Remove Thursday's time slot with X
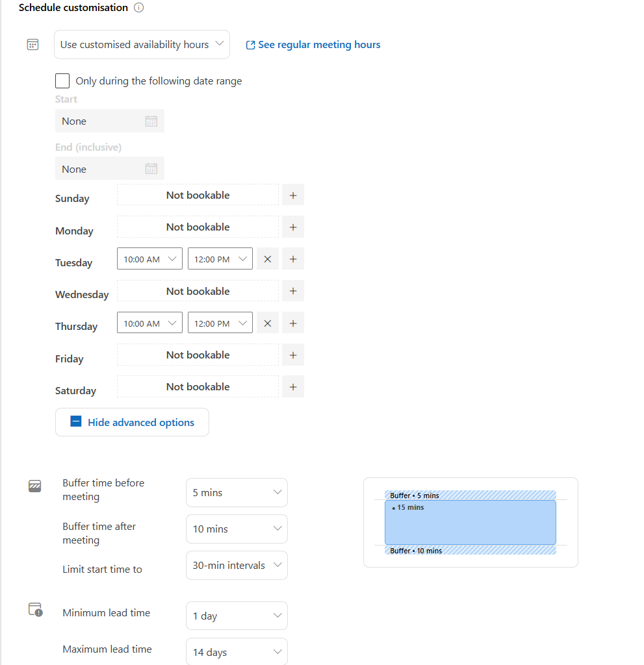This screenshot has height=665, width=644. tap(267, 323)
